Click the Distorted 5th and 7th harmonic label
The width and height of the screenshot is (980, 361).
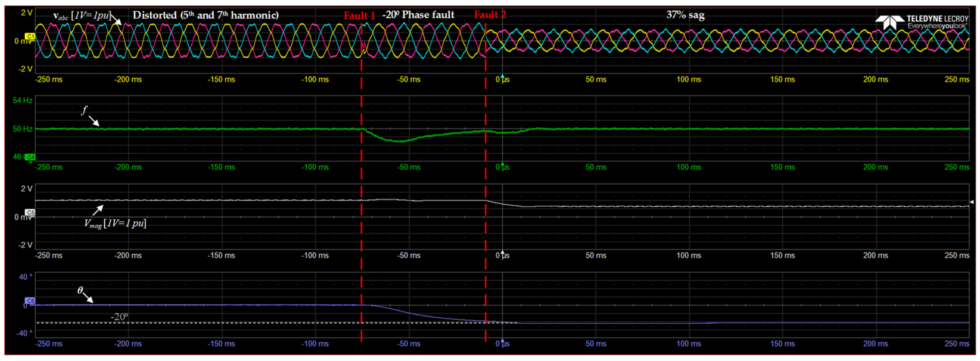[x=206, y=15]
